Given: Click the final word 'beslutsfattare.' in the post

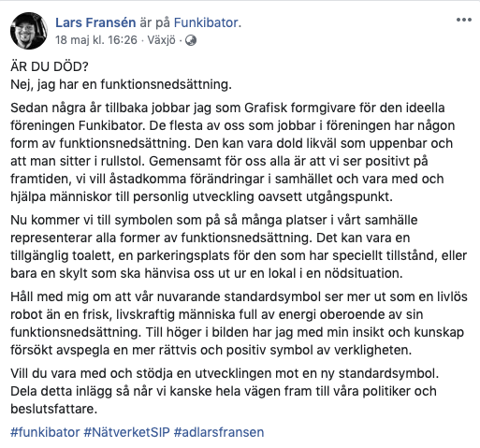Looking at the screenshot, I should 54,409.
